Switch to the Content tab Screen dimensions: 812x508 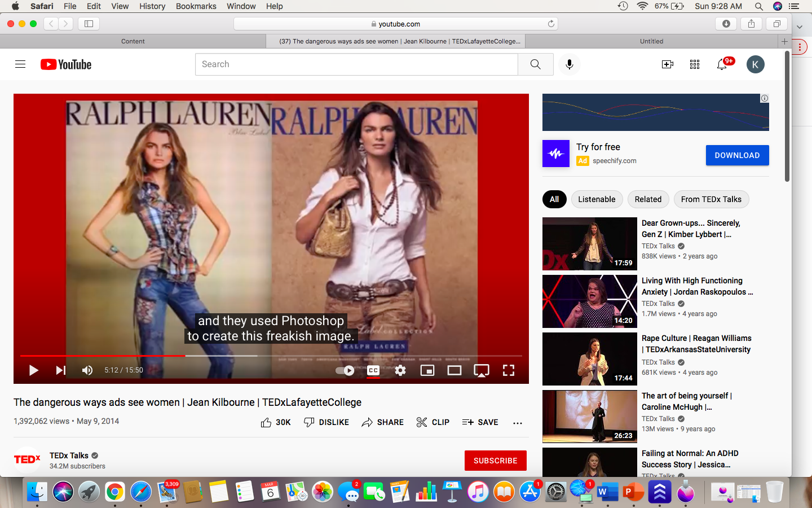(x=133, y=41)
